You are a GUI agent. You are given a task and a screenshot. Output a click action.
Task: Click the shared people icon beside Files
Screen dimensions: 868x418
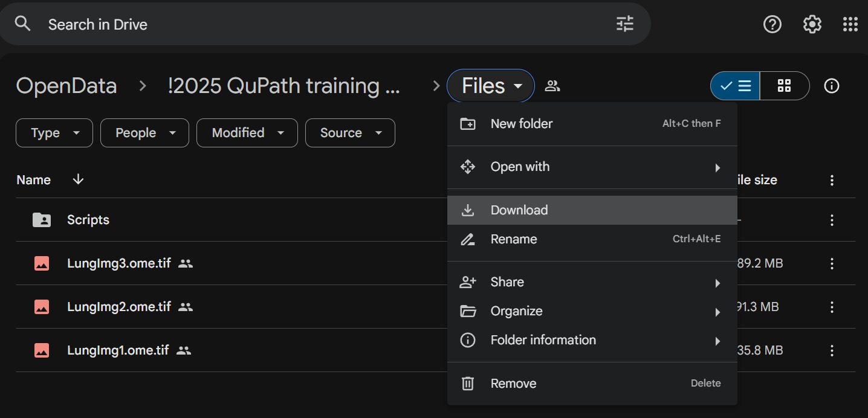552,86
